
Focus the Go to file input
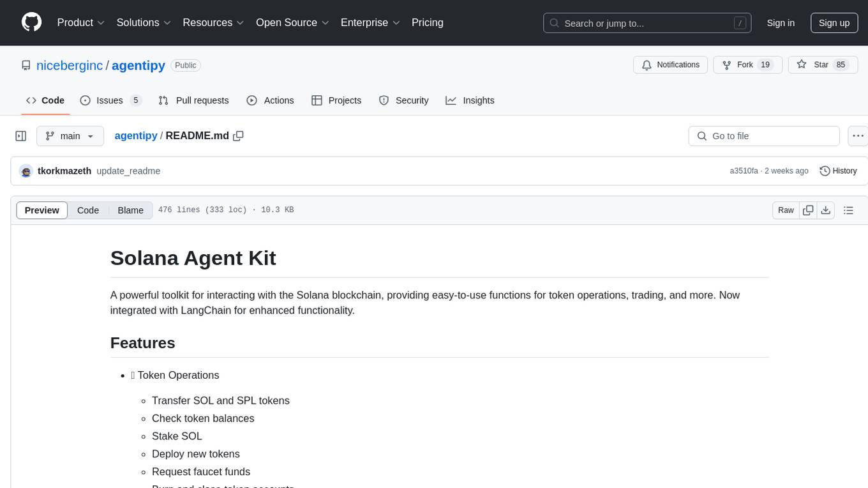point(764,136)
